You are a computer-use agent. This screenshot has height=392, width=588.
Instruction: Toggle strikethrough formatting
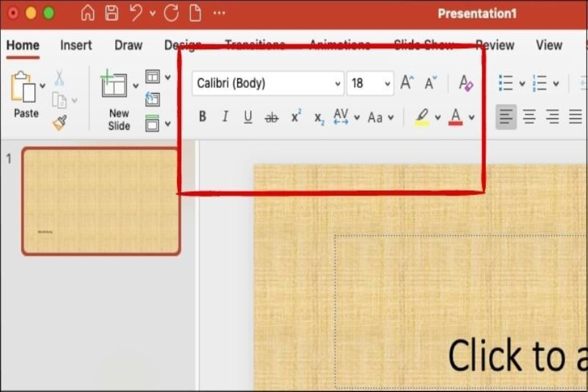pos(271,117)
